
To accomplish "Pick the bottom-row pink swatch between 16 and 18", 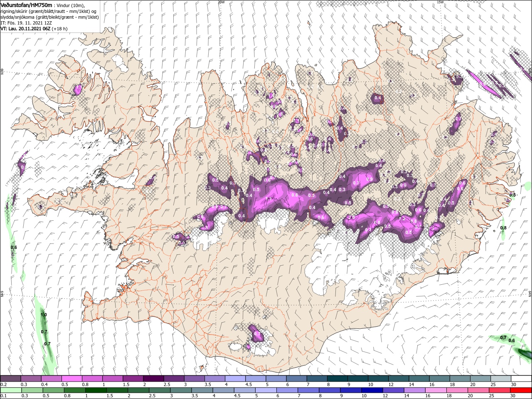I will point(436,390).
